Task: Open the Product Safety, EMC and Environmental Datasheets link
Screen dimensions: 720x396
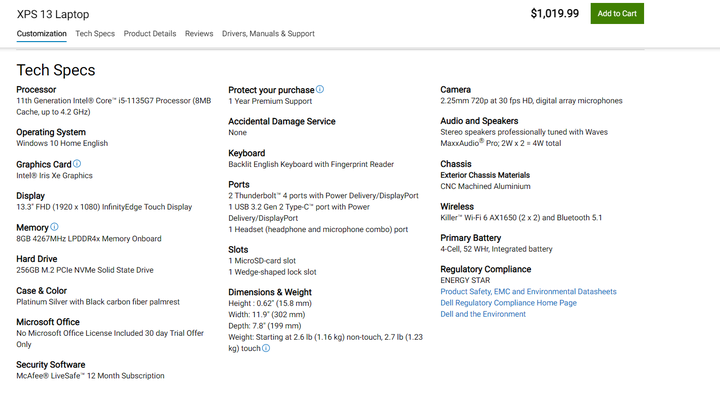Action: pyautogui.click(x=528, y=292)
